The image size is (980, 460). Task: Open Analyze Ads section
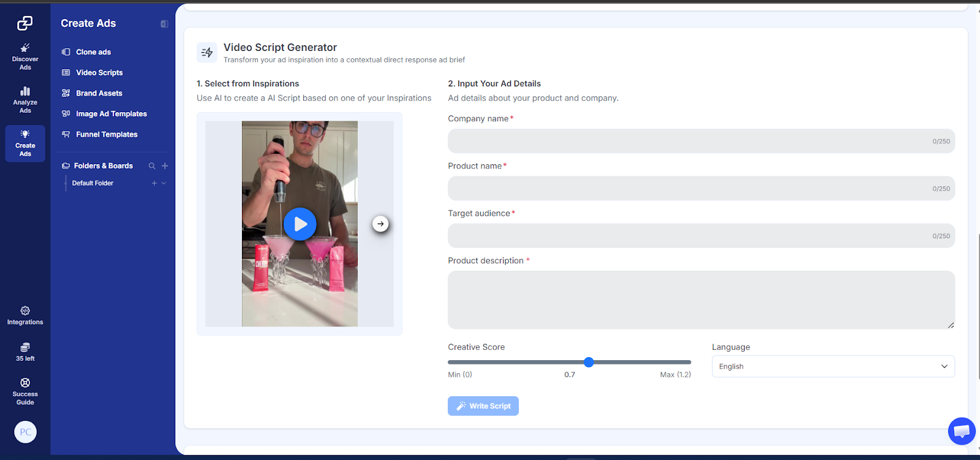(25, 99)
